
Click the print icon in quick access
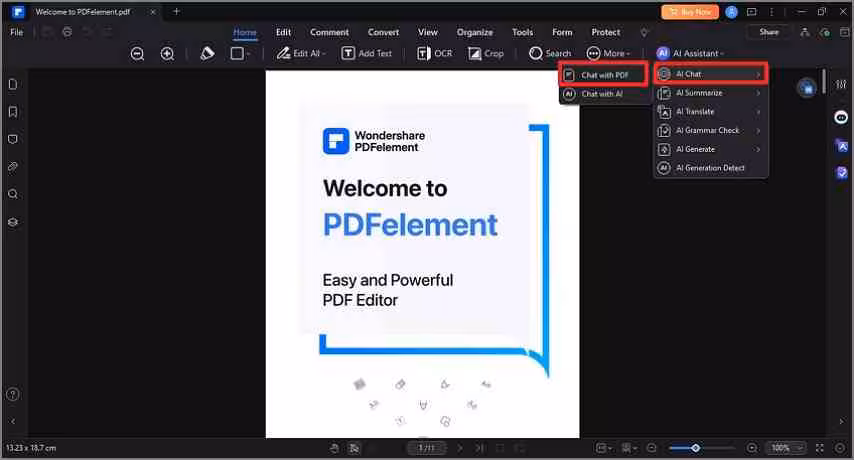tap(67, 32)
